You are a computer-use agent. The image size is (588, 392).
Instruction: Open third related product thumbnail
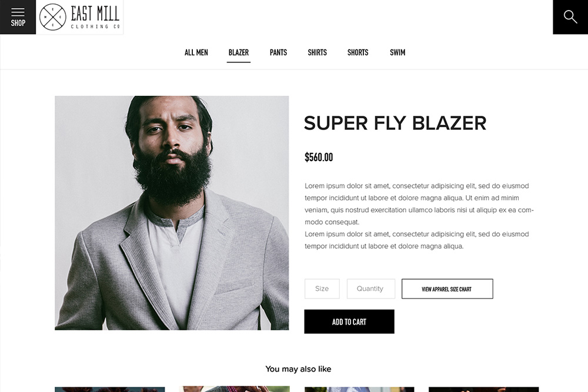pos(359,390)
